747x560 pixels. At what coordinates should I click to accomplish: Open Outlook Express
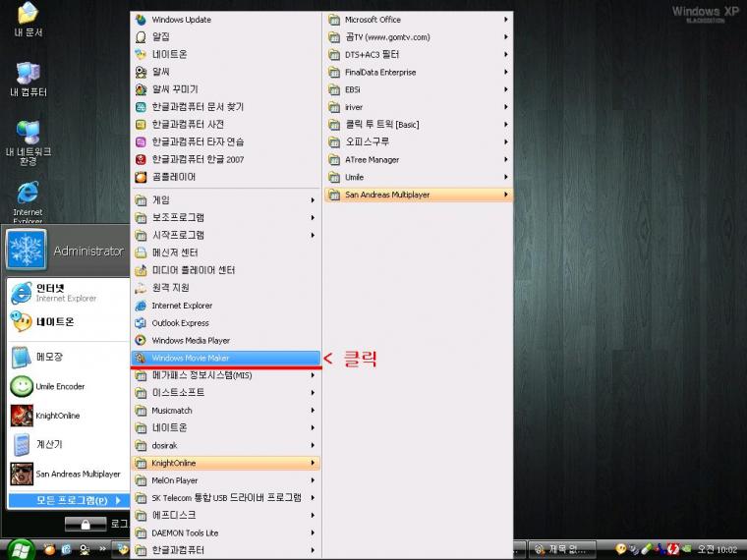click(225, 323)
